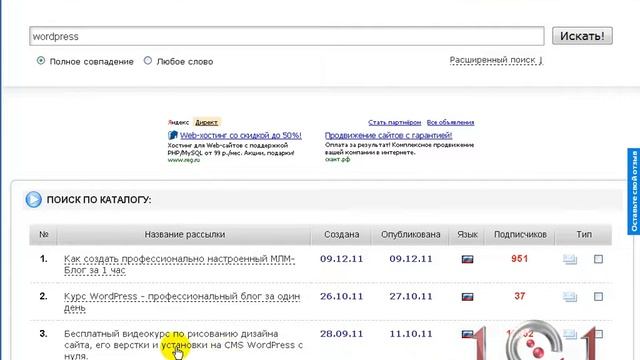Click published date 27.10.11

[x=411, y=296]
